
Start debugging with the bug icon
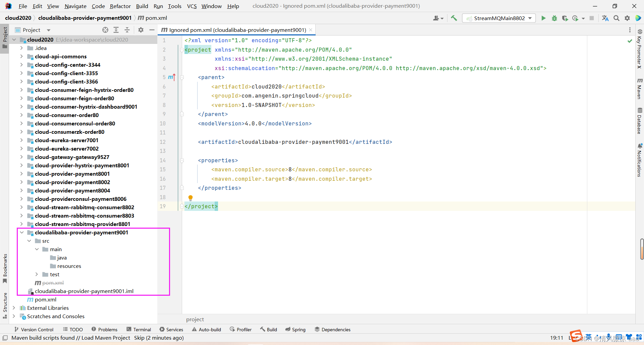click(x=554, y=18)
